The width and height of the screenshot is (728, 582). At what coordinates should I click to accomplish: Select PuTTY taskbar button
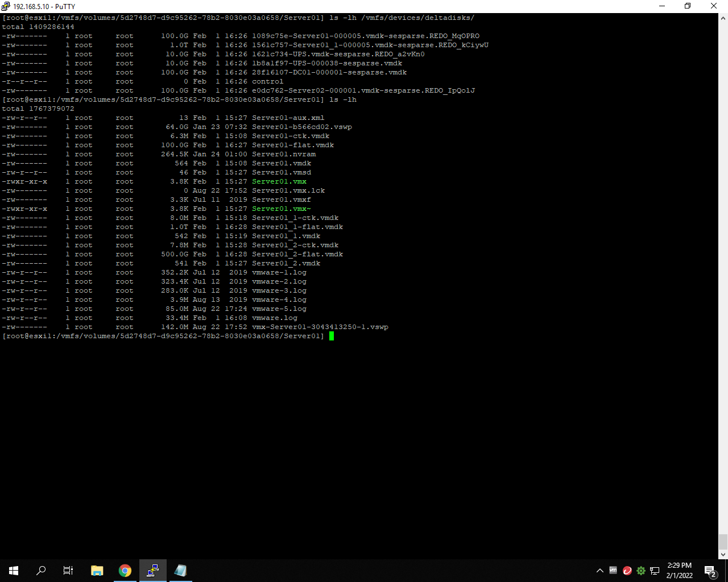tap(152, 571)
